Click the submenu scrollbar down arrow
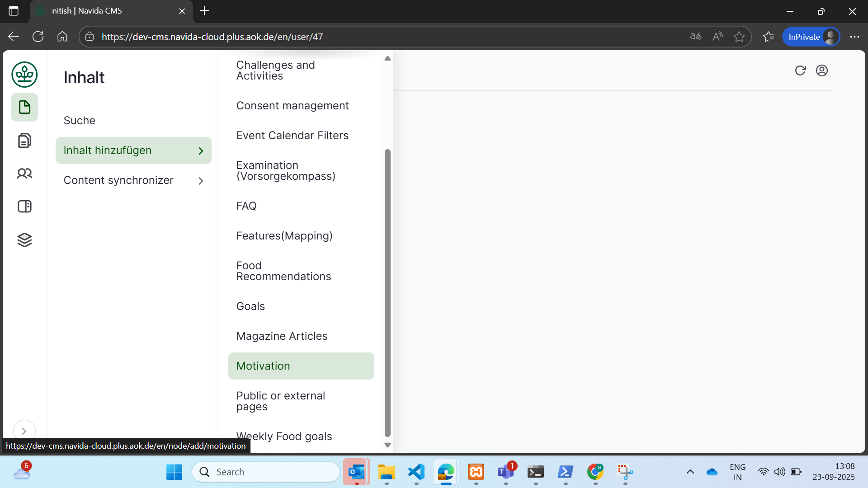This screenshot has height=488, width=868. [x=387, y=445]
